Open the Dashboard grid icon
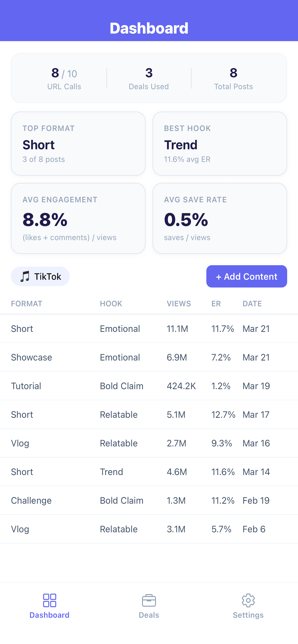The image size is (298, 644). [x=50, y=600]
